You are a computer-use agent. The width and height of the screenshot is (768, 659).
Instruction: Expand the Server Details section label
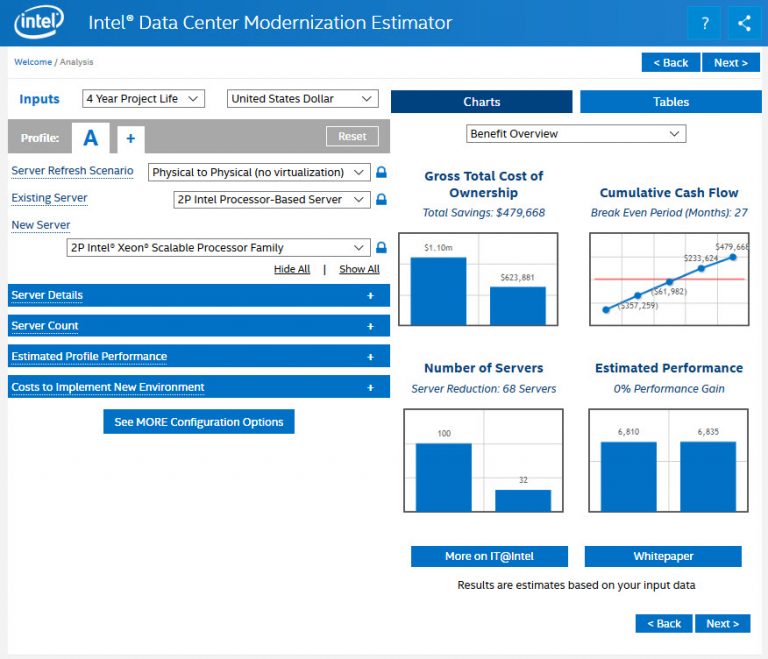tap(47, 295)
